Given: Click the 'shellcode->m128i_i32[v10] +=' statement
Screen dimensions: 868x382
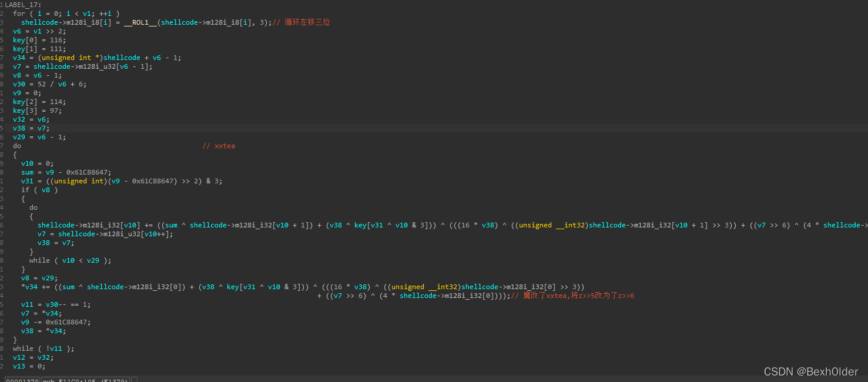Looking at the screenshot, I should pyautogui.click(x=453, y=225).
